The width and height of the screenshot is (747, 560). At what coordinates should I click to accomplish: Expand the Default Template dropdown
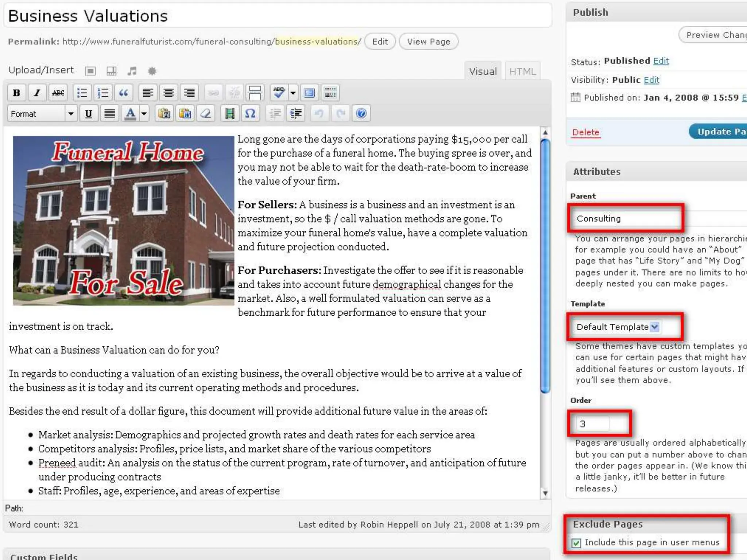point(655,327)
